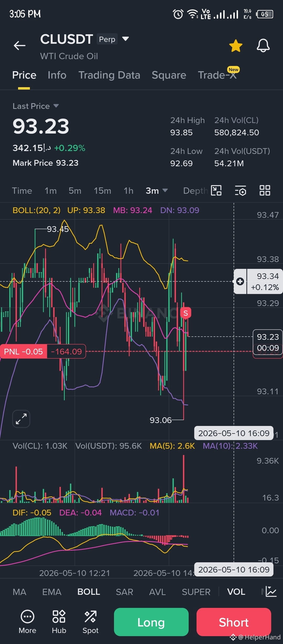Select the 5m chart interval
Screen dimensions: 283x644
[75, 191]
